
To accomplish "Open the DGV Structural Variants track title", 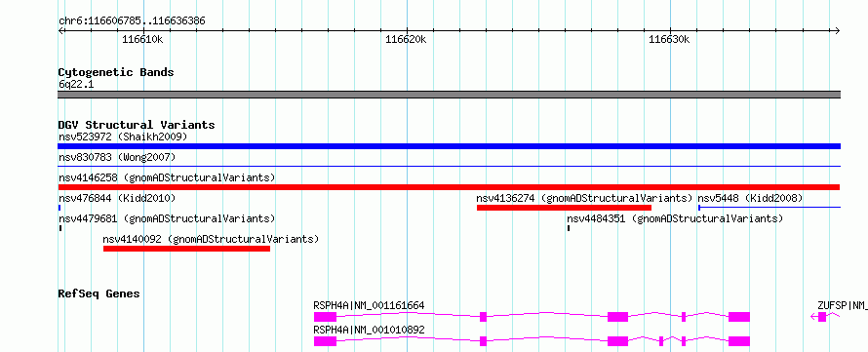I will point(137,125).
